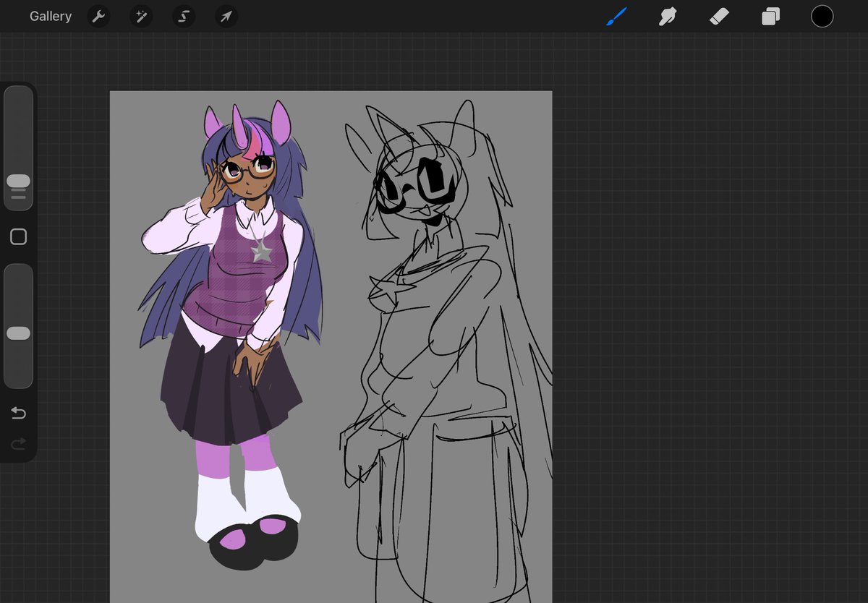Select the Brush tool
The height and width of the screenshot is (603, 868).
(616, 16)
